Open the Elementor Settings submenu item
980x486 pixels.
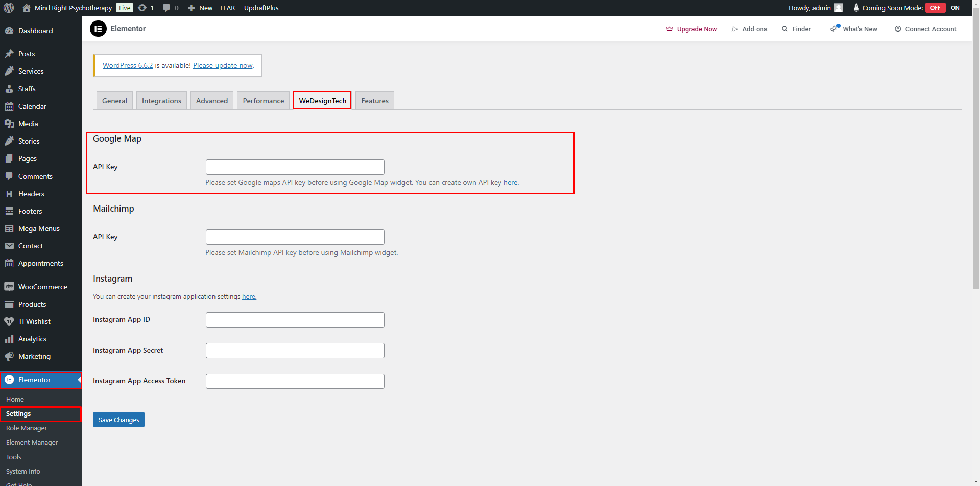tap(41, 413)
